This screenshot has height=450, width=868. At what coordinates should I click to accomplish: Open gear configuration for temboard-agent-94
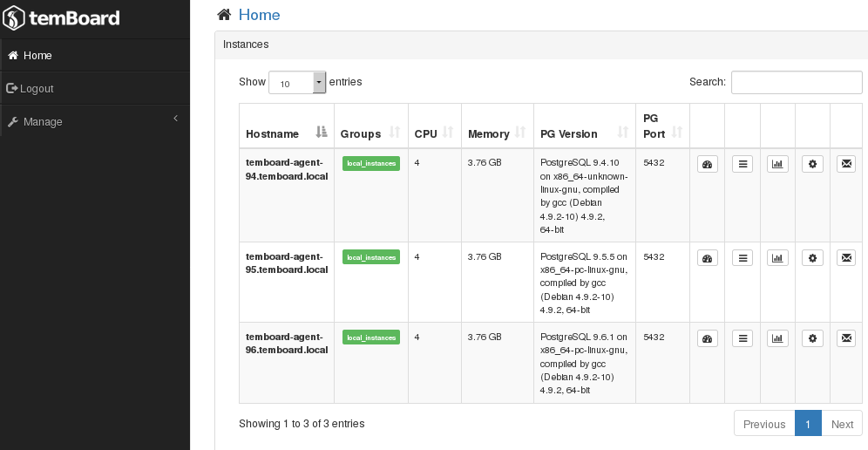coord(812,164)
